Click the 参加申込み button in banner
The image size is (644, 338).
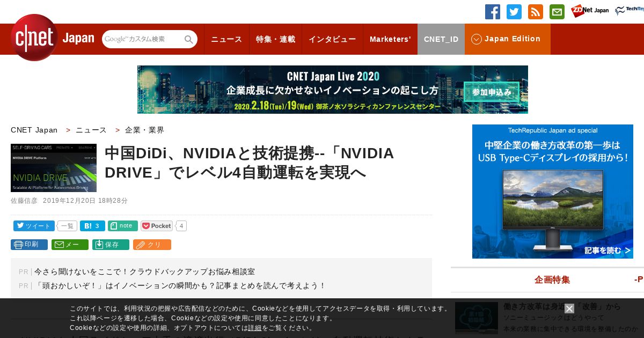(492, 92)
